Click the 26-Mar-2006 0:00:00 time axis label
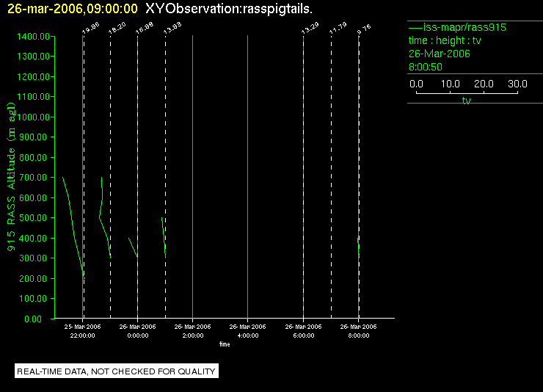The image size is (543, 392). [137, 331]
